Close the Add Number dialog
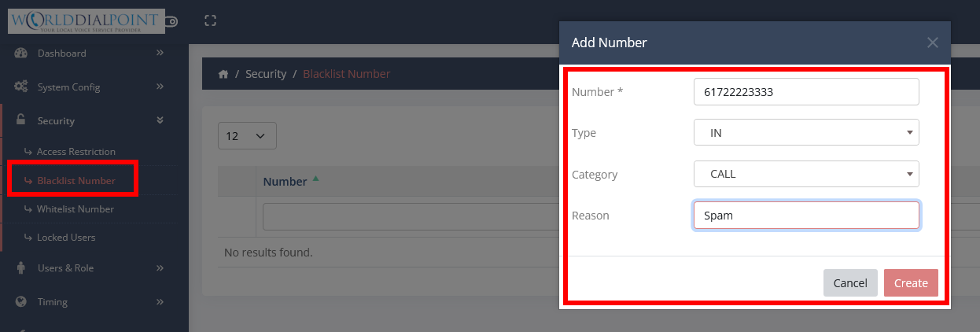 click(x=932, y=42)
